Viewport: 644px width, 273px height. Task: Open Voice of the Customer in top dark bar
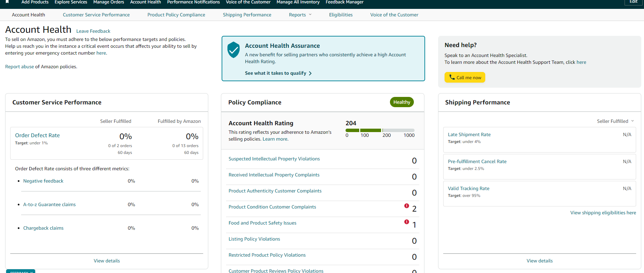248,2
